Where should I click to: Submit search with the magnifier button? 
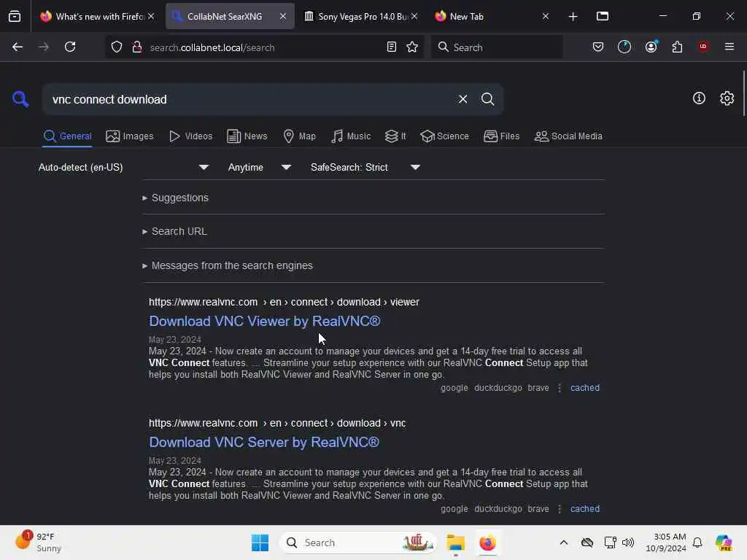pos(488,99)
